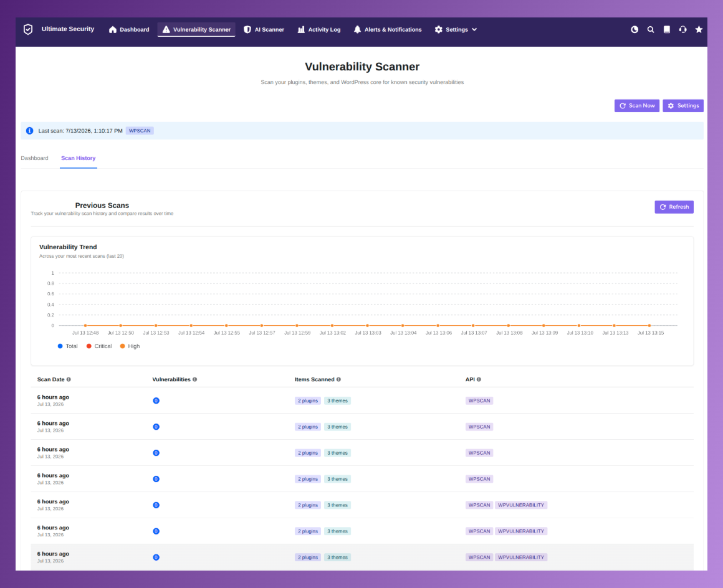The height and width of the screenshot is (588, 723).
Task: Click the Items Scanned column header
Action: click(x=315, y=380)
